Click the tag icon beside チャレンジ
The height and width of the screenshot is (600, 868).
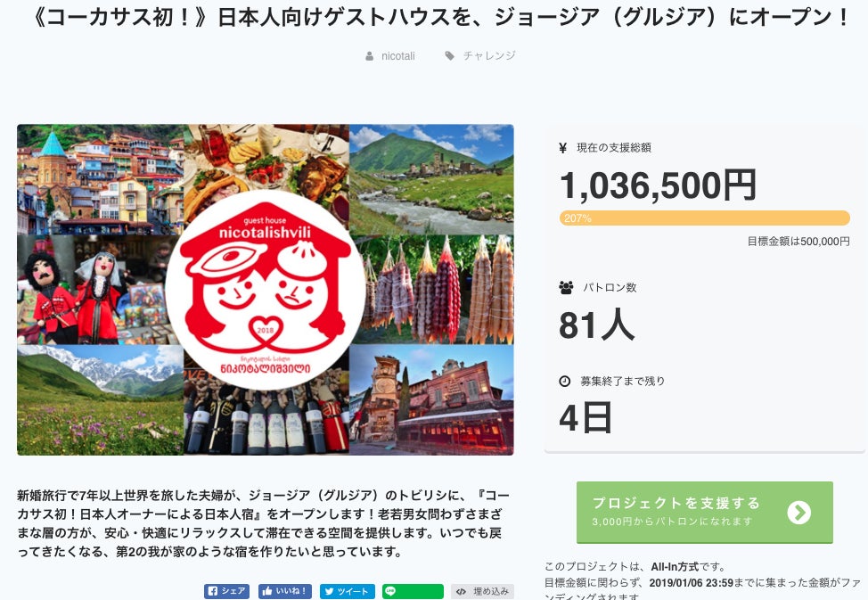point(450,56)
